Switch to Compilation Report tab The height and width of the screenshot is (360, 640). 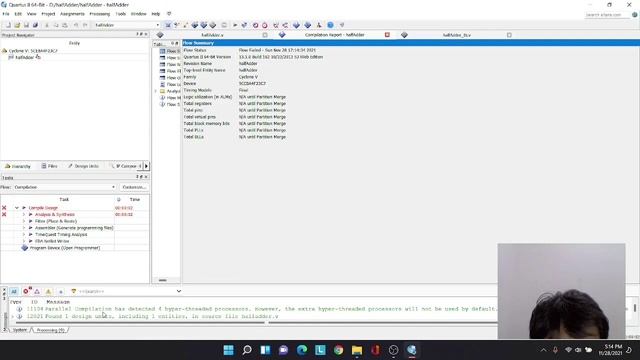335,35
